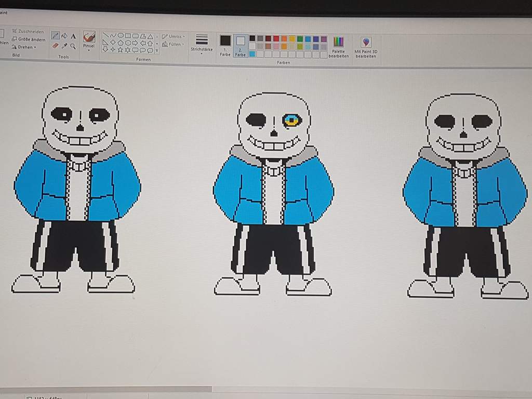
Task: Select the Pencil tool
Action: click(x=55, y=35)
